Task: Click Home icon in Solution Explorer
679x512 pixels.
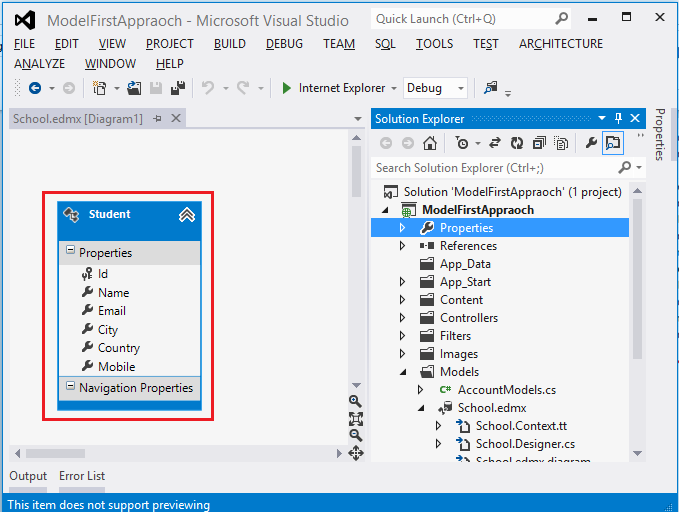Action: point(430,143)
